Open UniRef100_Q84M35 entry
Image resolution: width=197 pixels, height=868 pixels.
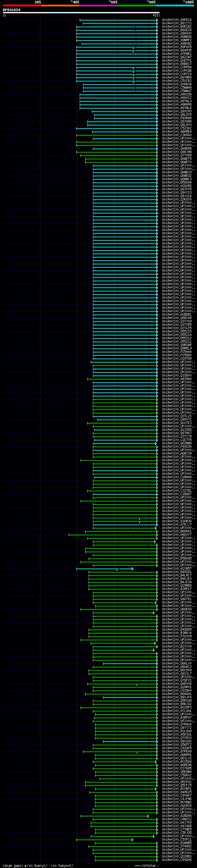(176, 50)
